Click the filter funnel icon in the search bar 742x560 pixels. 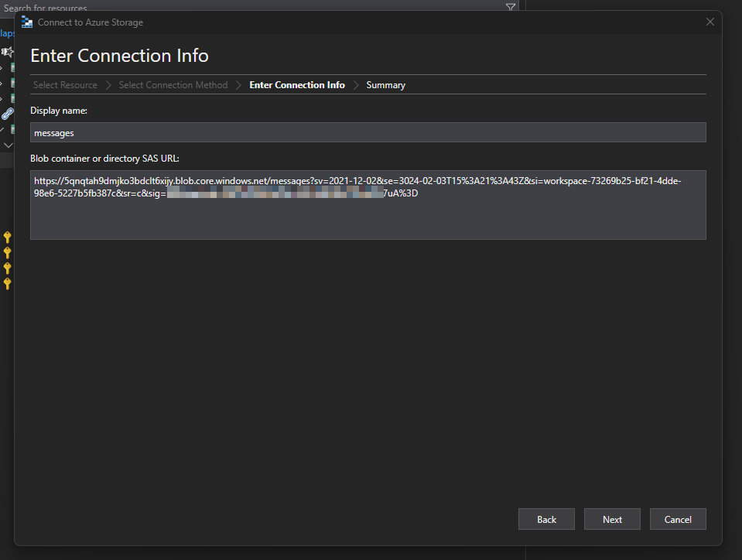(x=510, y=7)
